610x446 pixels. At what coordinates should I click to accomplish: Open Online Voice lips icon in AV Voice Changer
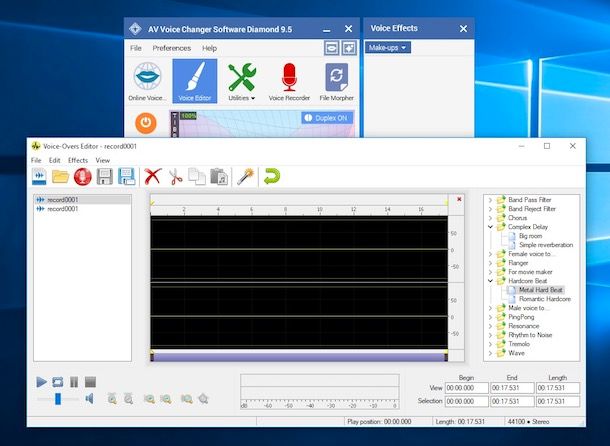click(x=147, y=81)
